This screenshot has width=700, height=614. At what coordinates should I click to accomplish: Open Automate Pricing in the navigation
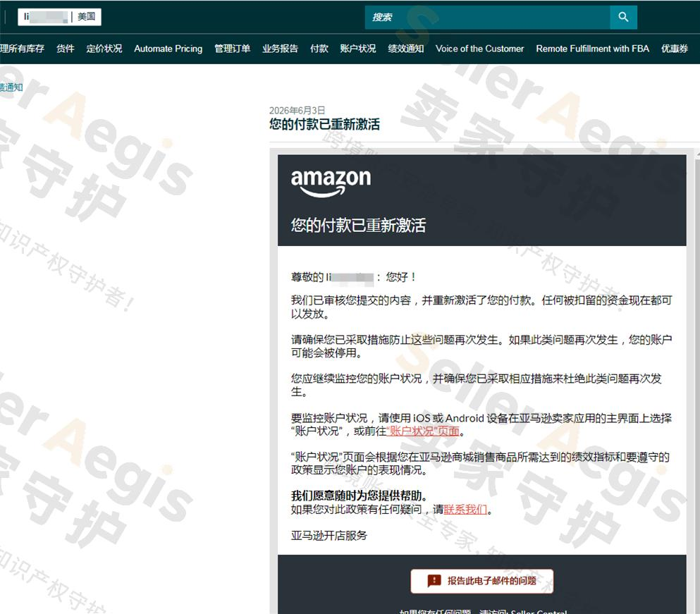click(x=168, y=48)
